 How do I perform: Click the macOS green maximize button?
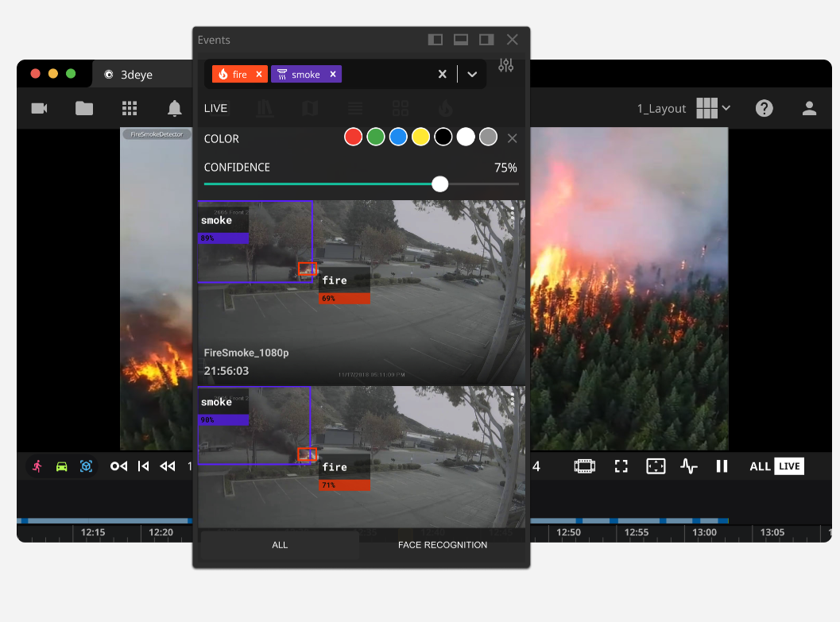71,73
